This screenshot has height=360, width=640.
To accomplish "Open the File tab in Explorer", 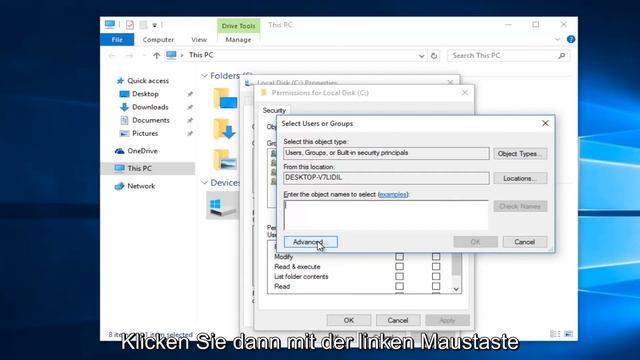I will 117,40.
